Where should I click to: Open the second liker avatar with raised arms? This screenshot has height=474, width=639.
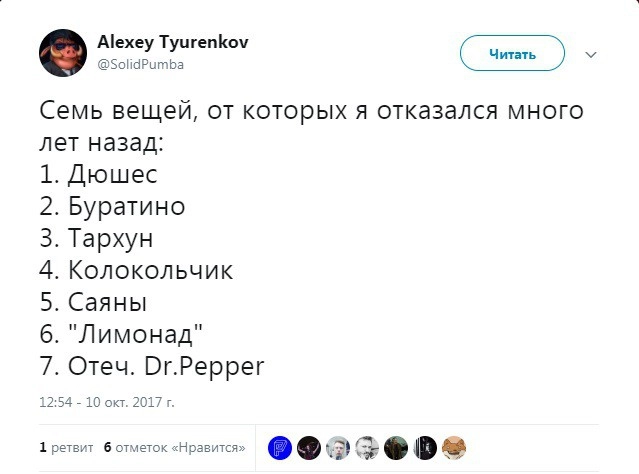coord(309,446)
